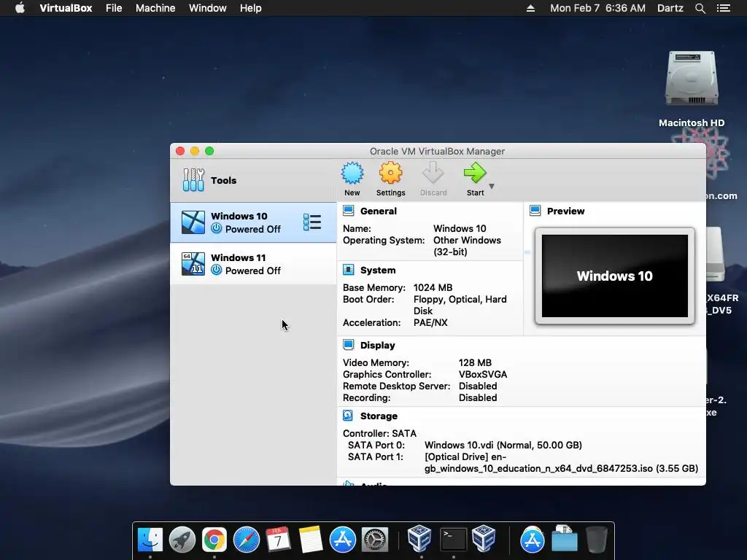Open the Help menu
747x560 pixels.
click(251, 8)
